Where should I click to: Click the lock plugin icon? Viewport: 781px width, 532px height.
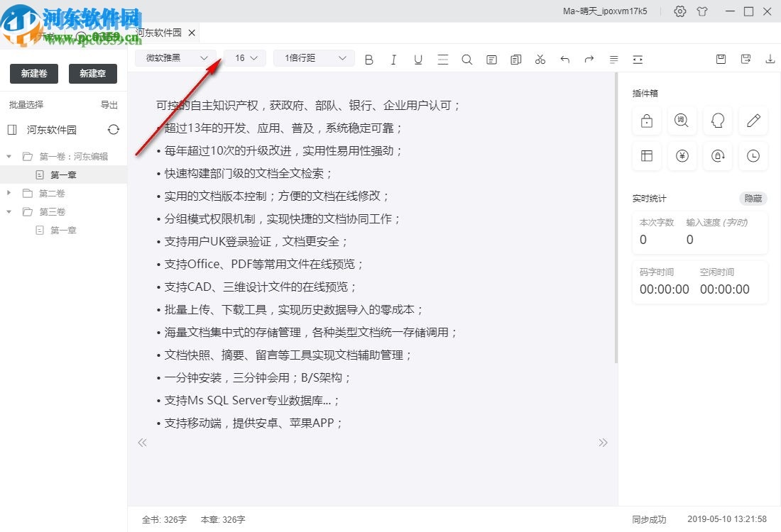646,121
